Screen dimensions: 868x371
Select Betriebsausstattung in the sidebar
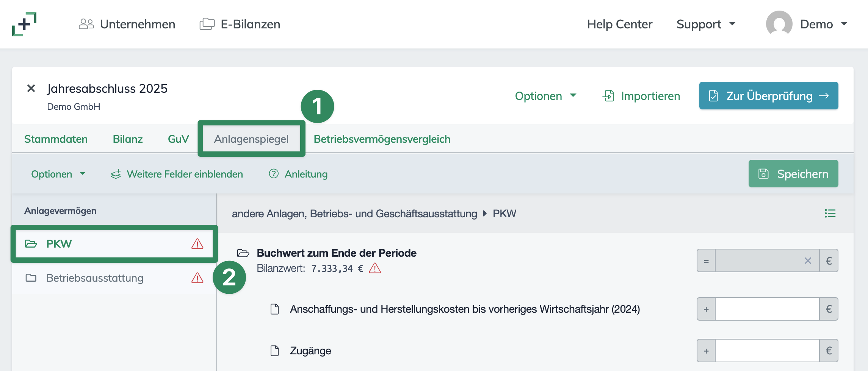(114, 278)
